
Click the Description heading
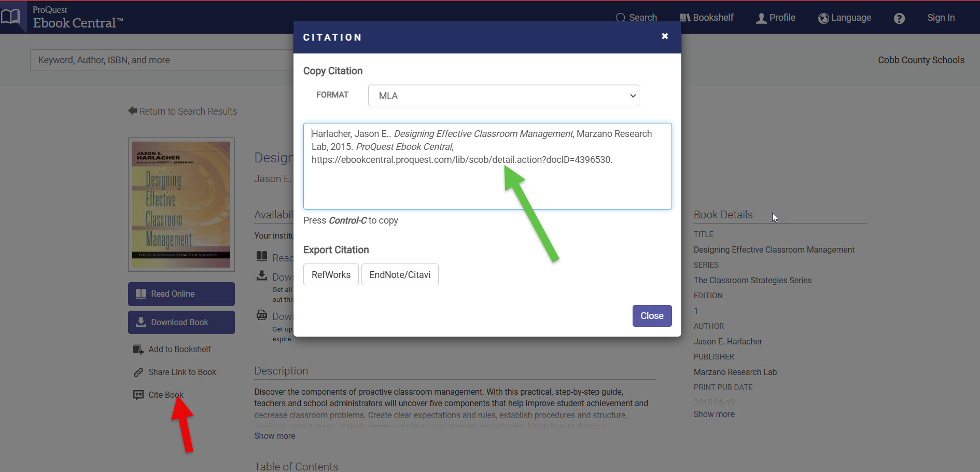(x=281, y=371)
